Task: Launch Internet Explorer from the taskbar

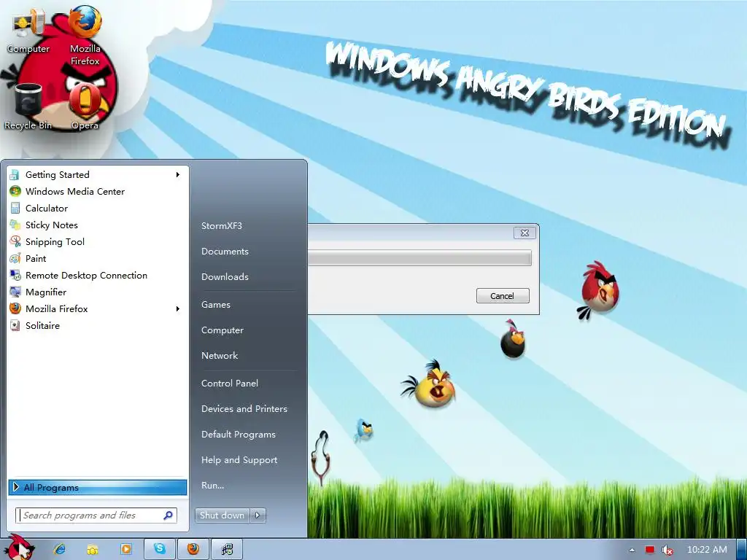Action: point(60,549)
